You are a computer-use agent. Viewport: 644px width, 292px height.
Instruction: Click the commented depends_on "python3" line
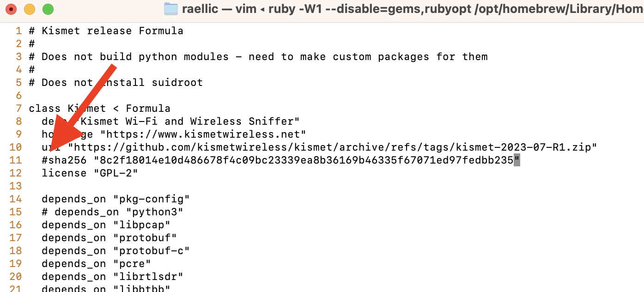click(113, 212)
